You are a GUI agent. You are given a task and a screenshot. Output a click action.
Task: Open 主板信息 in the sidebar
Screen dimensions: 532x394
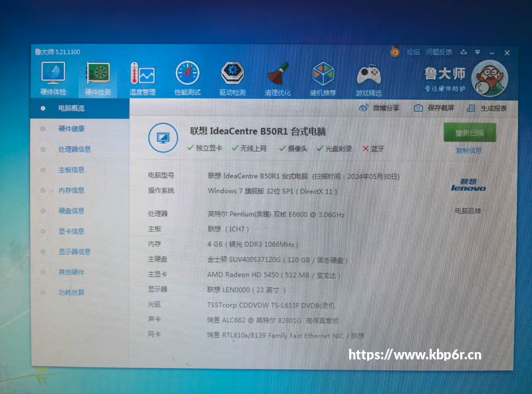[x=71, y=170]
